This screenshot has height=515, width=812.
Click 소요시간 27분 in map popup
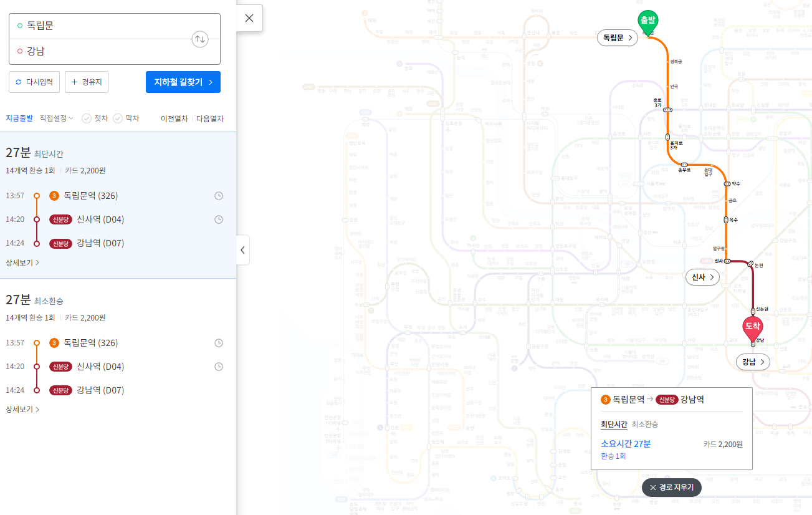(626, 444)
